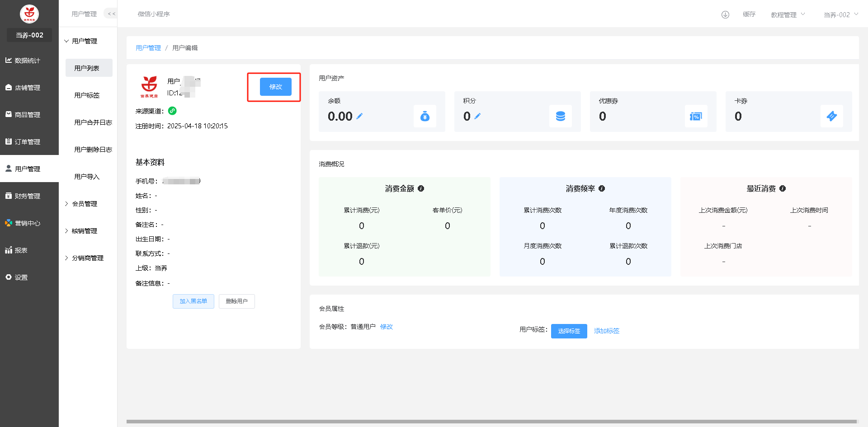Expand the 会员管理 submenu
Screen dimensions: 868x427
(85, 204)
